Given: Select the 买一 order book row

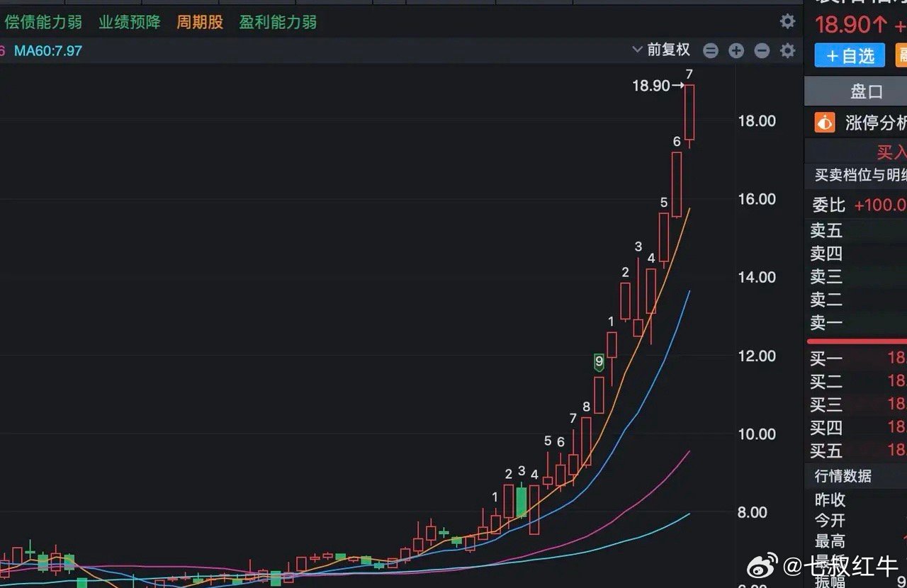Looking at the screenshot, I should (x=856, y=358).
